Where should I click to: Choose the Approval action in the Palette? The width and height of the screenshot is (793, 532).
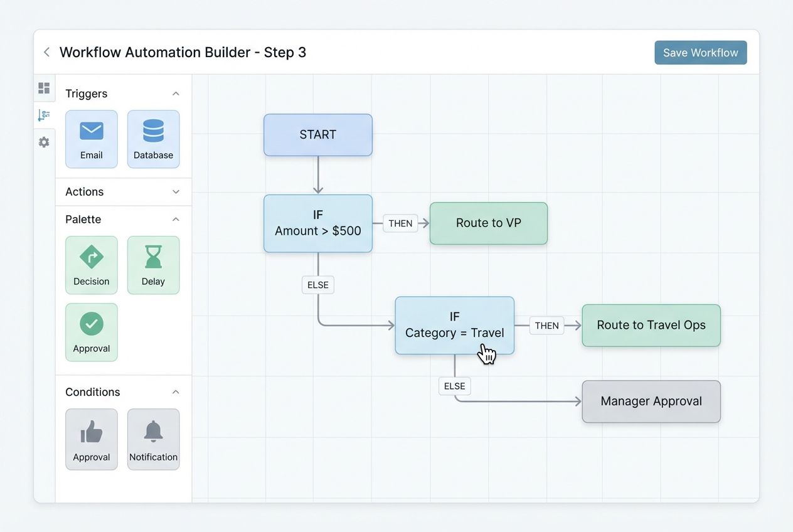point(92,332)
